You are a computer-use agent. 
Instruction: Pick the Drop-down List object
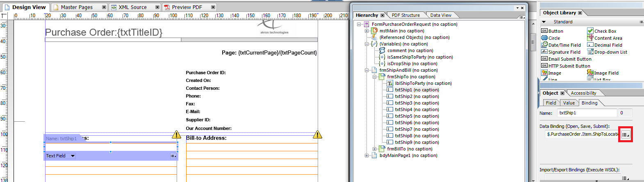click(x=607, y=52)
